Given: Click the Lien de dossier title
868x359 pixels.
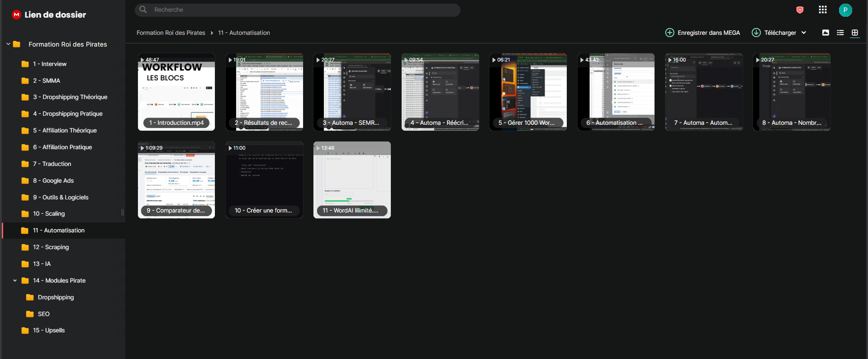Looking at the screenshot, I should pos(55,14).
